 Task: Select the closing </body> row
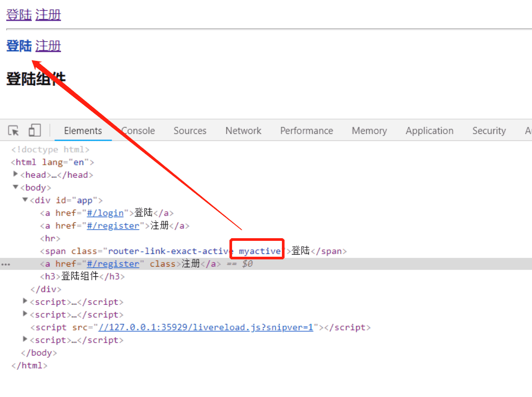click(39, 353)
